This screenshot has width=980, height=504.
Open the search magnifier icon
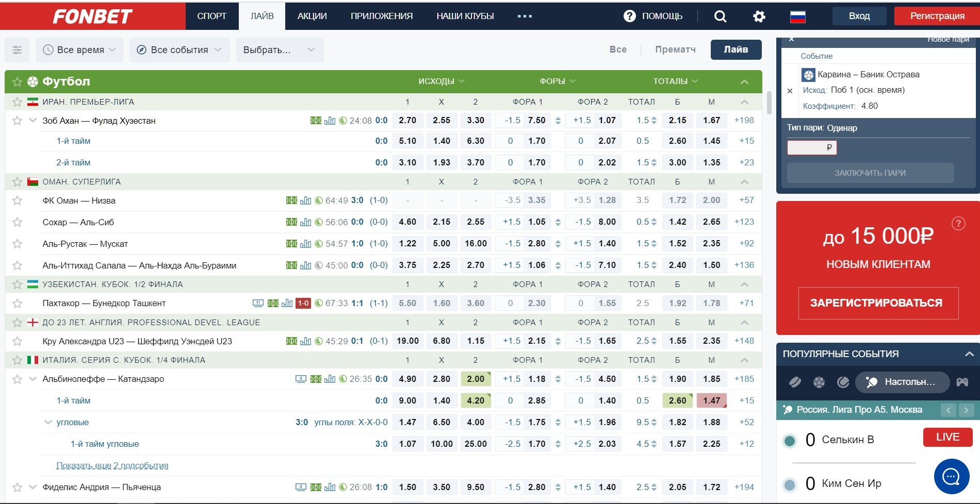[720, 16]
